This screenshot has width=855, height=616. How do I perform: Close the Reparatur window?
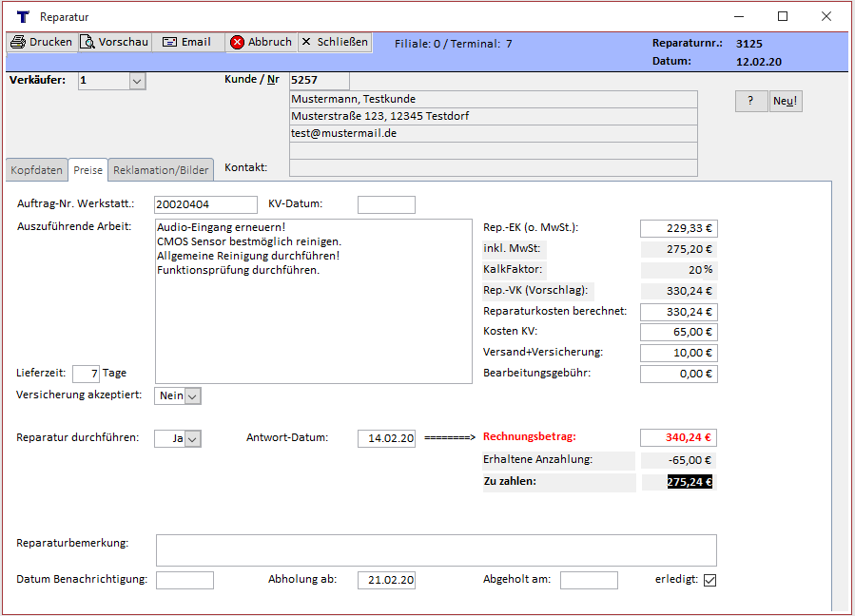pyautogui.click(x=826, y=17)
